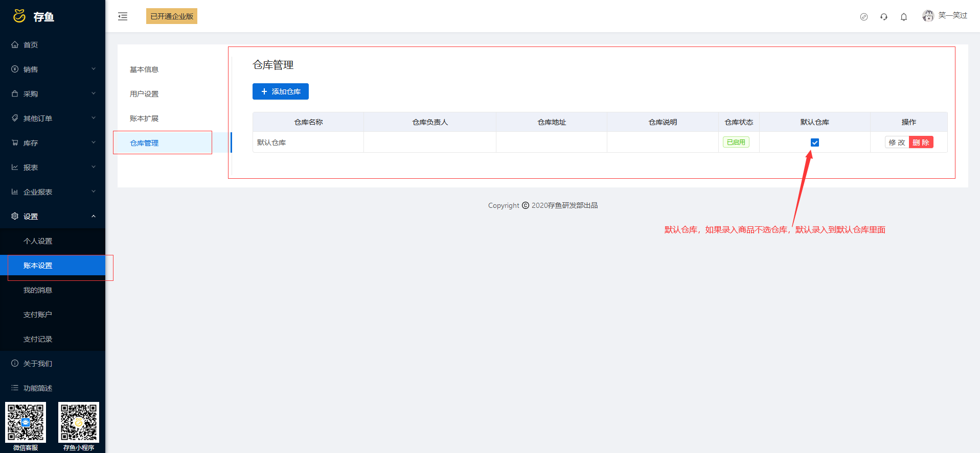The height and width of the screenshot is (453, 980).
Task: Click the 已启用 status tag
Action: [x=736, y=142]
